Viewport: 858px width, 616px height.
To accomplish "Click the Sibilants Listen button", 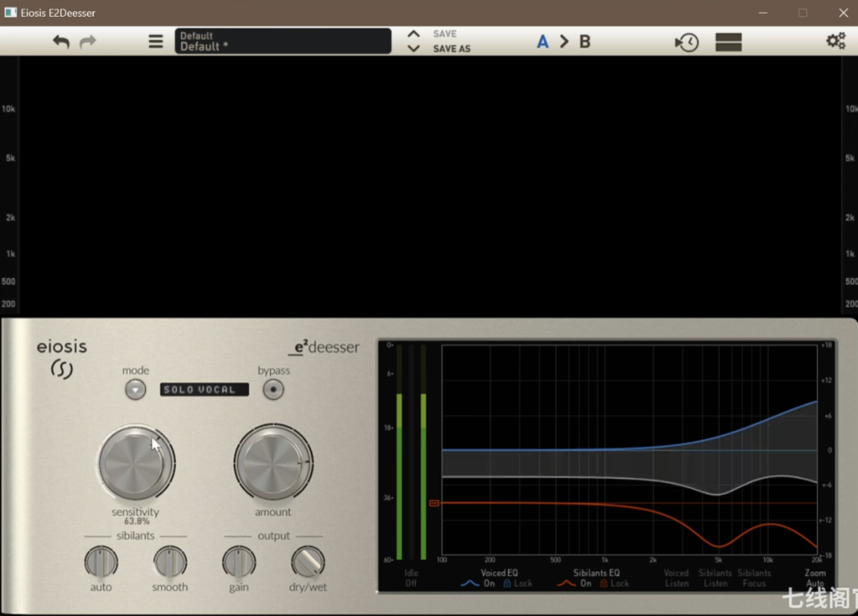I will click(x=715, y=578).
